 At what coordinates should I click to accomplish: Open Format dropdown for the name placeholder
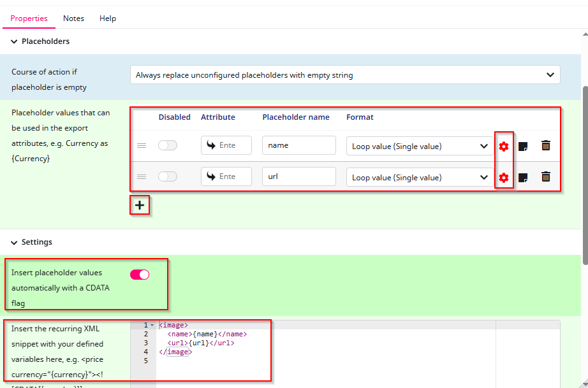tap(420, 147)
